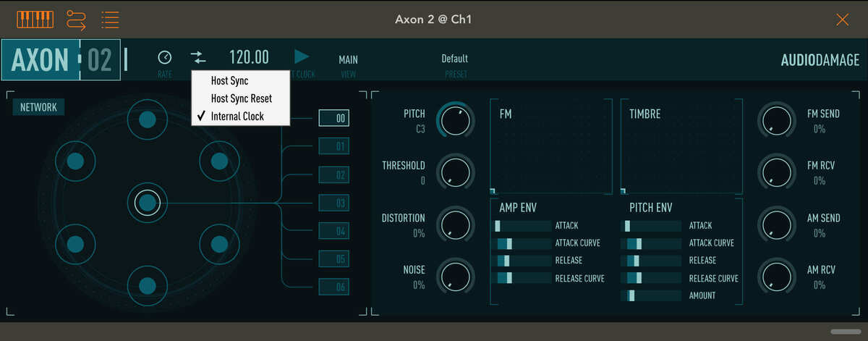Start the internal clock play button
The image size is (868, 341).
click(x=302, y=56)
